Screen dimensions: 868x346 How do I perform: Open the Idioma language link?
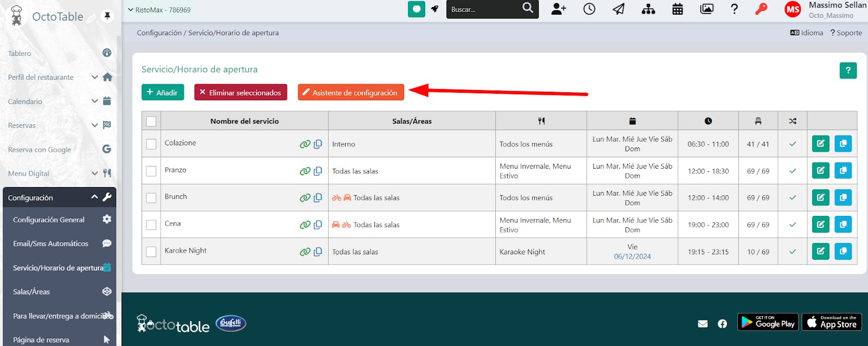(x=807, y=33)
